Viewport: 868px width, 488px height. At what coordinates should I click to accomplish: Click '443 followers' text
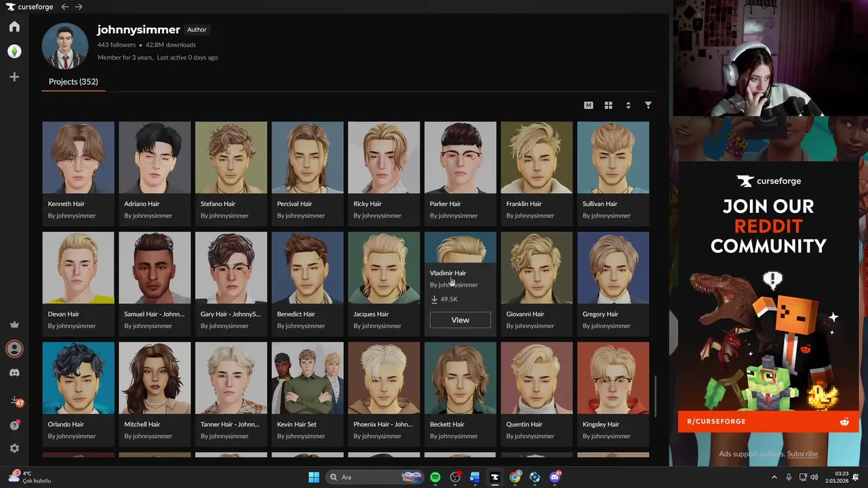[117, 45]
